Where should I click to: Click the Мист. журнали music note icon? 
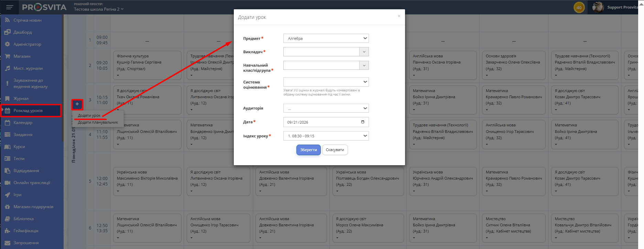point(7,68)
